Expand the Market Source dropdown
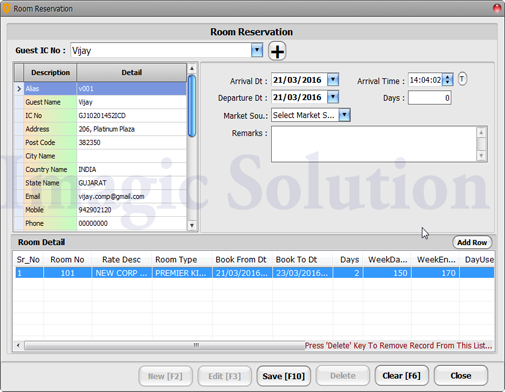Screen dimensions: 505x392 (x=344, y=115)
